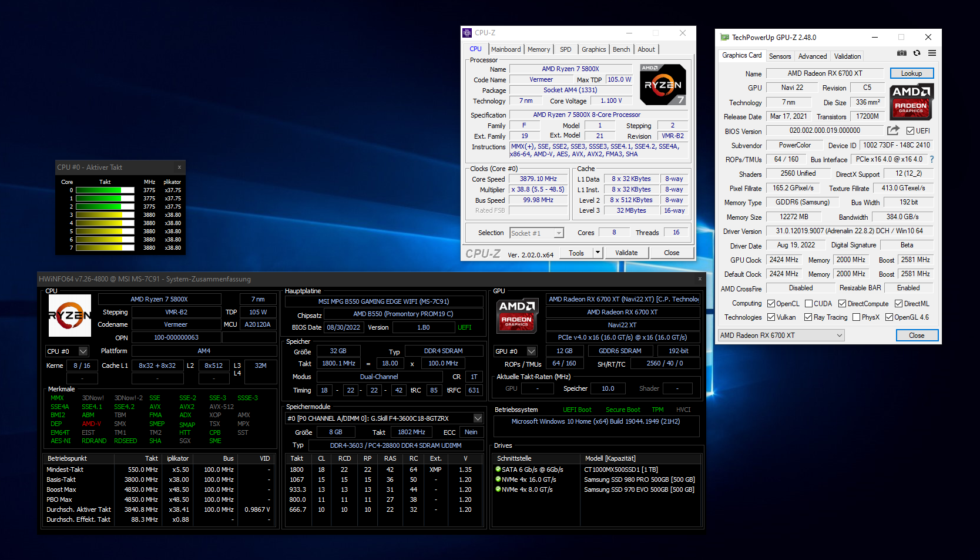The width and height of the screenshot is (980, 560).
Task: Click the Secure Boot label in HWiNFO
Action: 623,410
